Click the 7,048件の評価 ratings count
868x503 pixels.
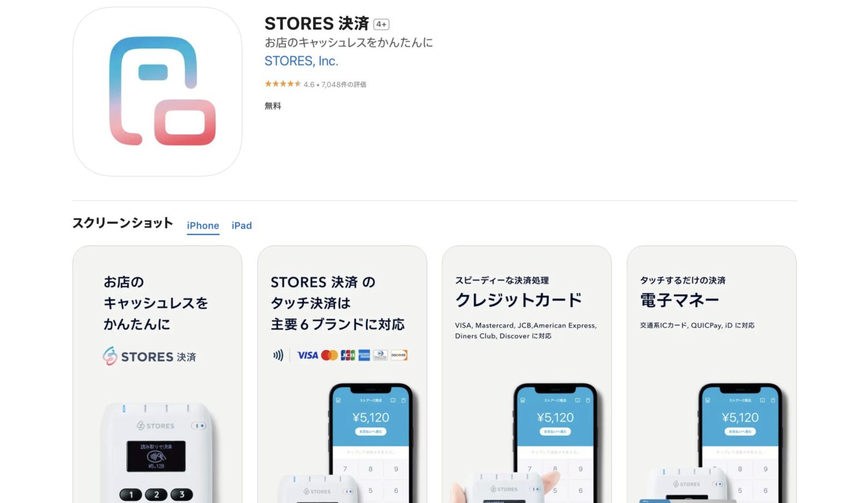pos(344,85)
